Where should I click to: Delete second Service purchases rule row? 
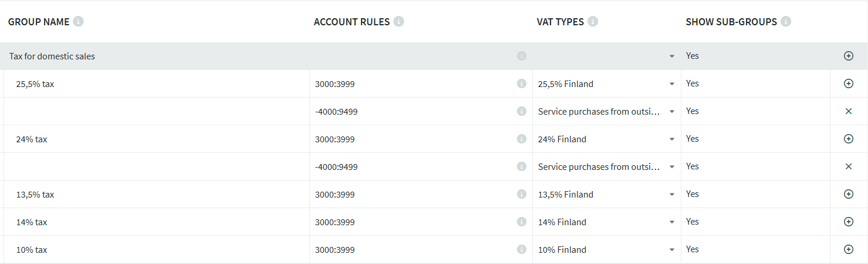coord(848,166)
